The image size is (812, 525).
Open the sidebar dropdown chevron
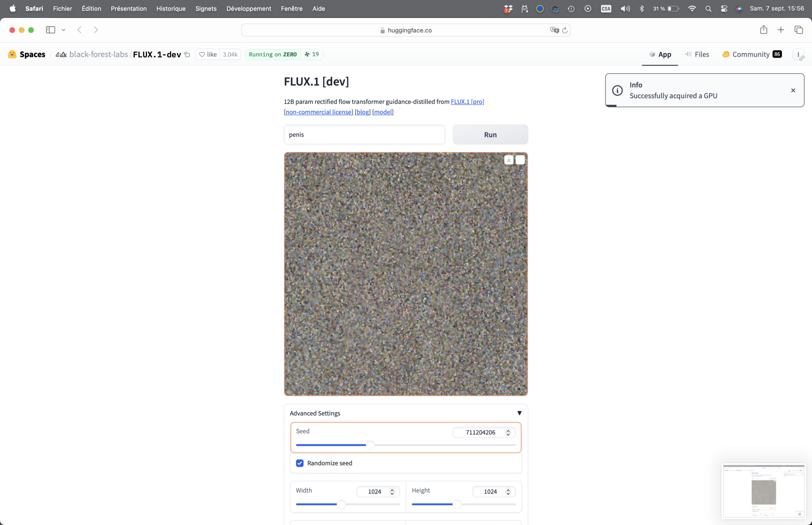(63, 30)
